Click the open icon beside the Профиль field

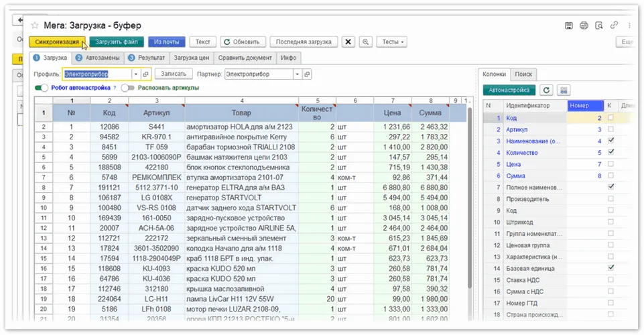147,74
